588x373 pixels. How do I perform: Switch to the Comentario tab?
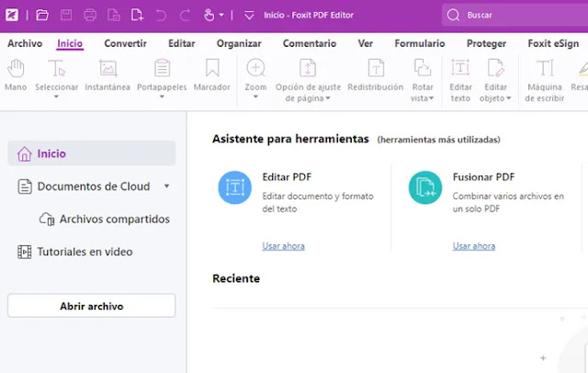310,43
